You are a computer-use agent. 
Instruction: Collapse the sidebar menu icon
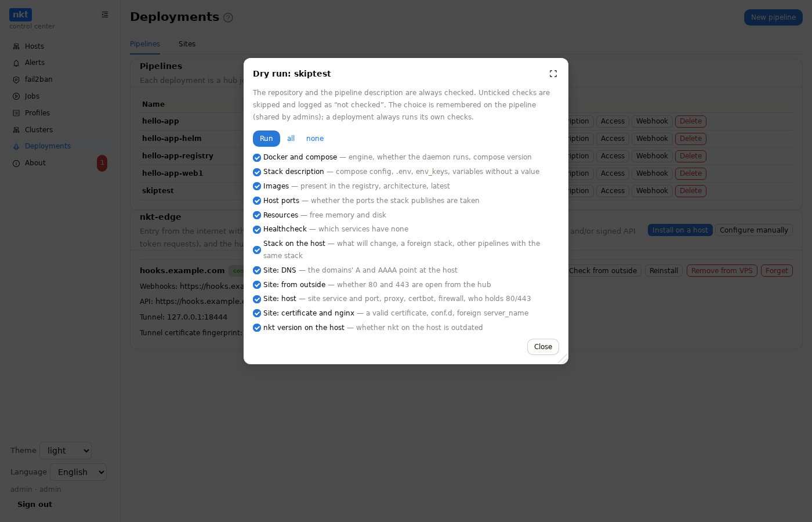pos(105,14)
